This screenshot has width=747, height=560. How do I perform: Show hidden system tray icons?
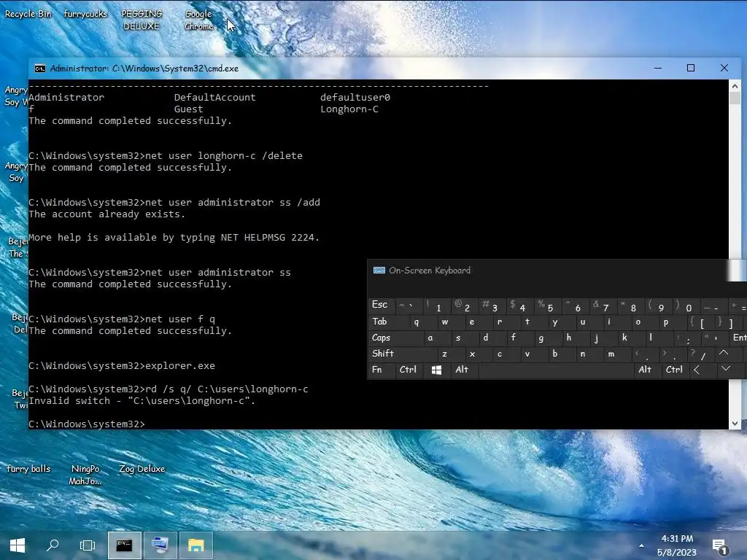point(642,545)
